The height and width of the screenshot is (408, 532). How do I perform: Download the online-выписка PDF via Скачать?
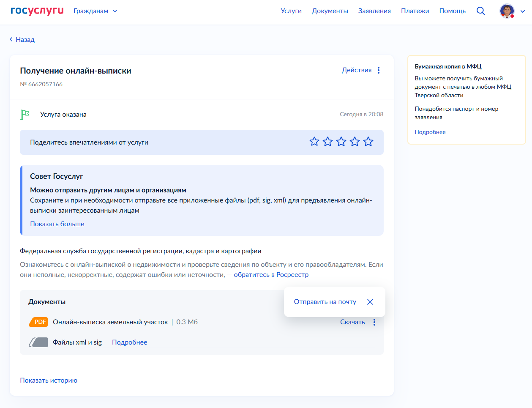point(352,322)
